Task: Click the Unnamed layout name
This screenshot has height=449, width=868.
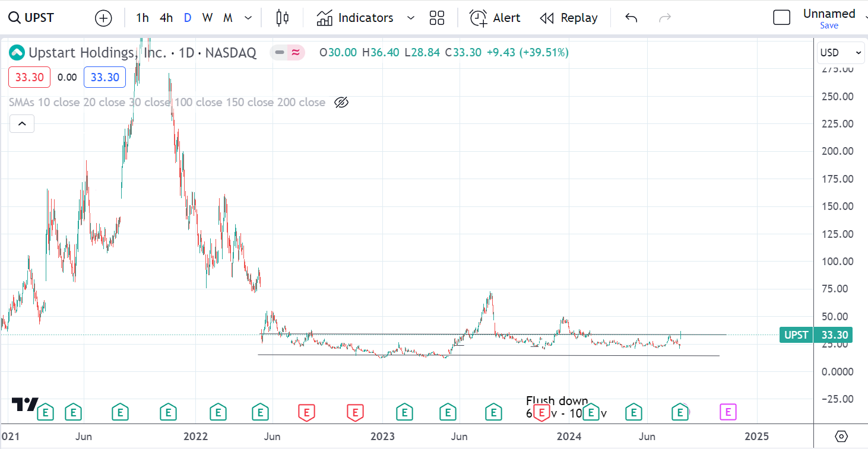Action: (829, 13)
